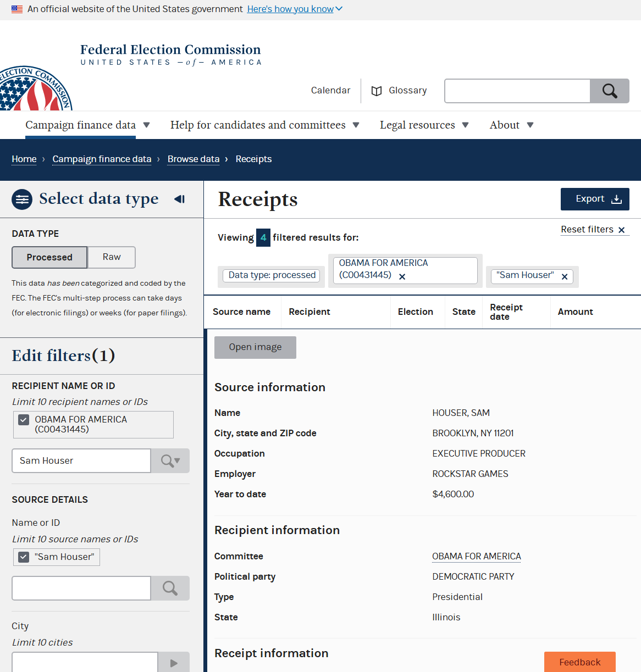The image size is (641, 672).
Task: Open the Calendar link
Action: click(330, 90)
